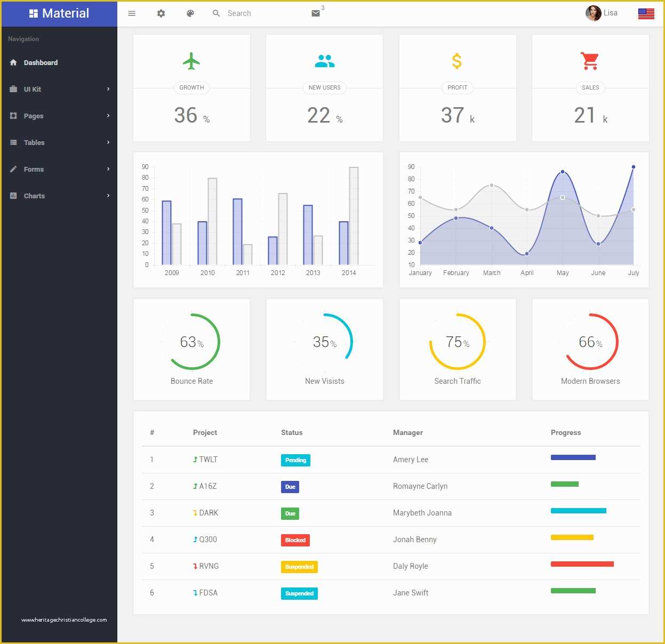Click the color palette icon in the toolbar

click(x=190, y=13)
